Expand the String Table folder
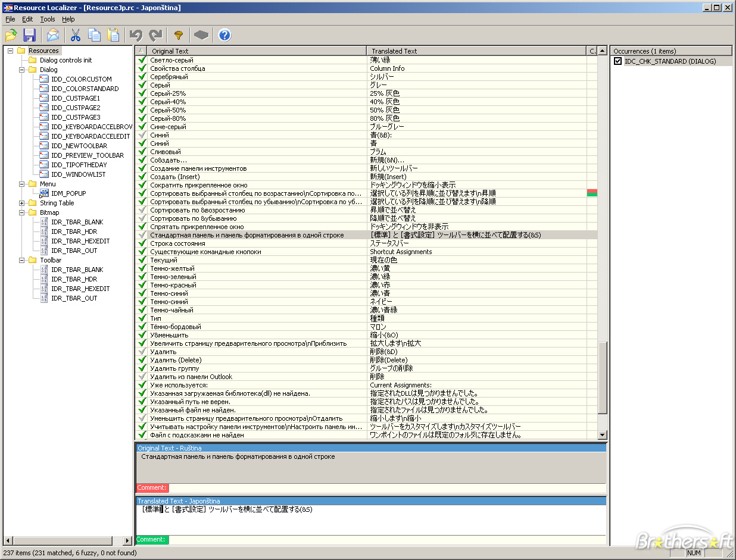 pyautogui.click(x=22, y=203)
